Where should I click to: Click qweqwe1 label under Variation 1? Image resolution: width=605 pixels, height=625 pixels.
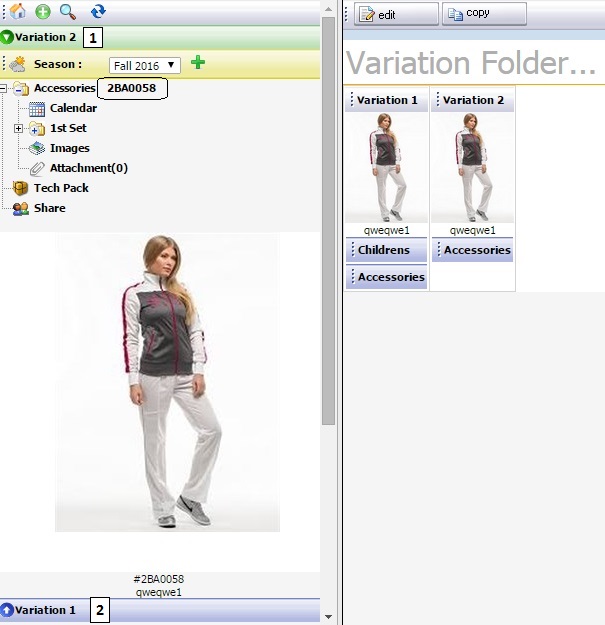click(387, 230)
